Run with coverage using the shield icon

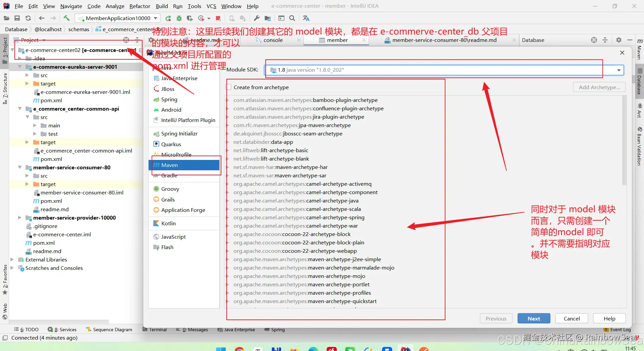pos(190,18)
